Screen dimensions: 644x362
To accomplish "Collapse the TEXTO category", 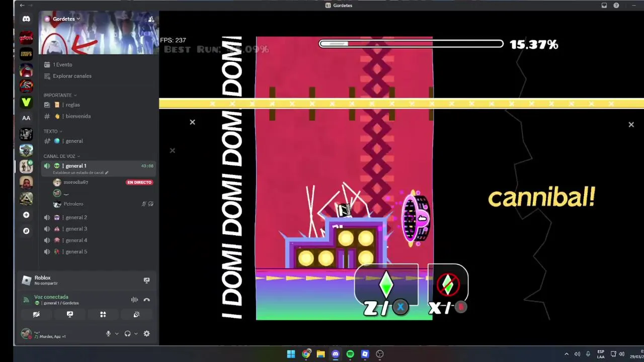I will click(53, 131).
